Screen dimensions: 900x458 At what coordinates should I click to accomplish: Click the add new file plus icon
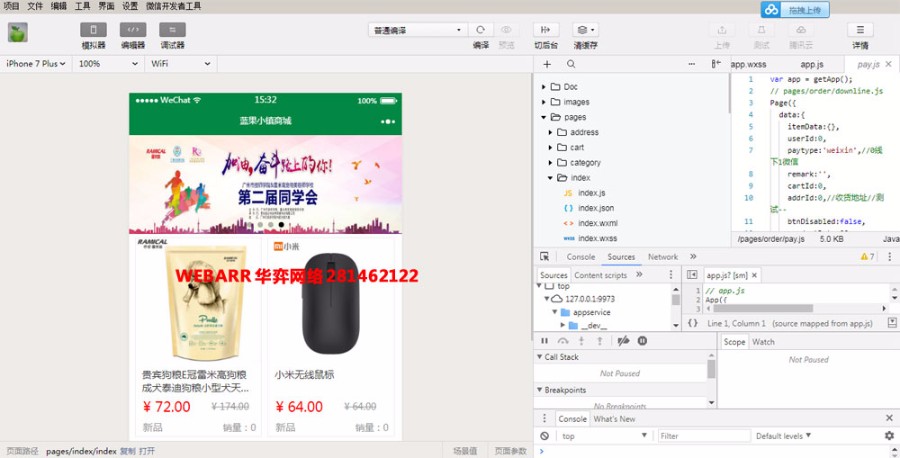point(547,64)
